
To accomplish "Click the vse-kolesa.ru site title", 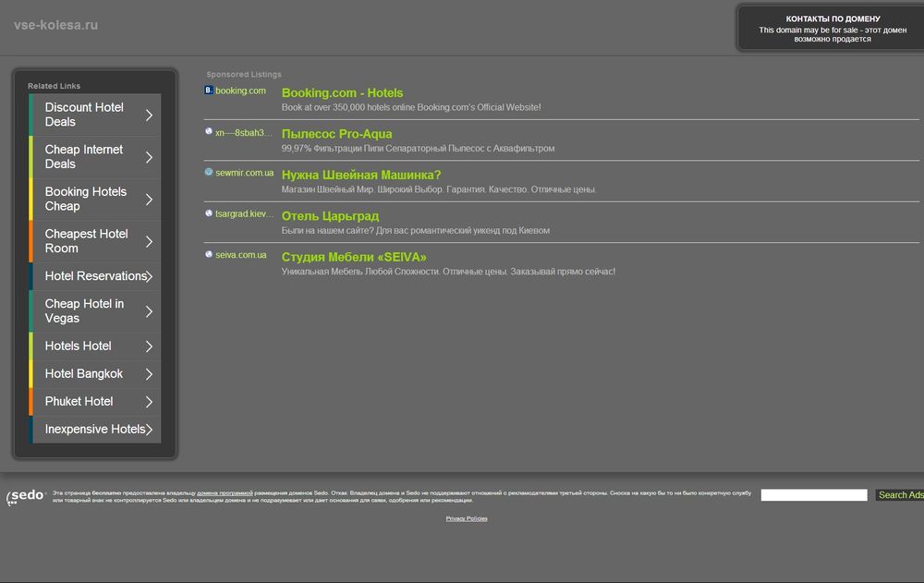I will click(56, 25).
